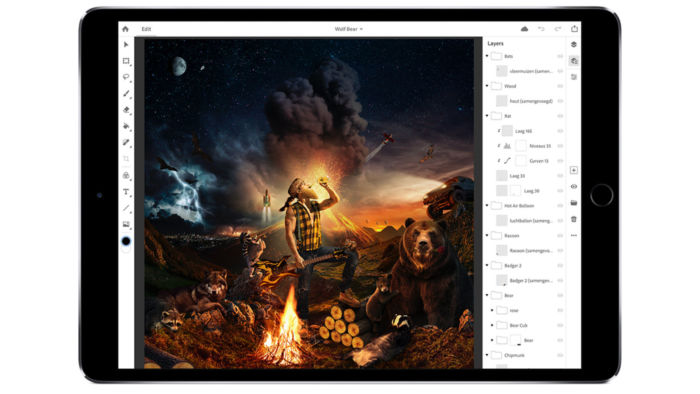Open the Wolf Bear document title dropdown
Screen dimensions: 700x394
click(x=349, y=29)
